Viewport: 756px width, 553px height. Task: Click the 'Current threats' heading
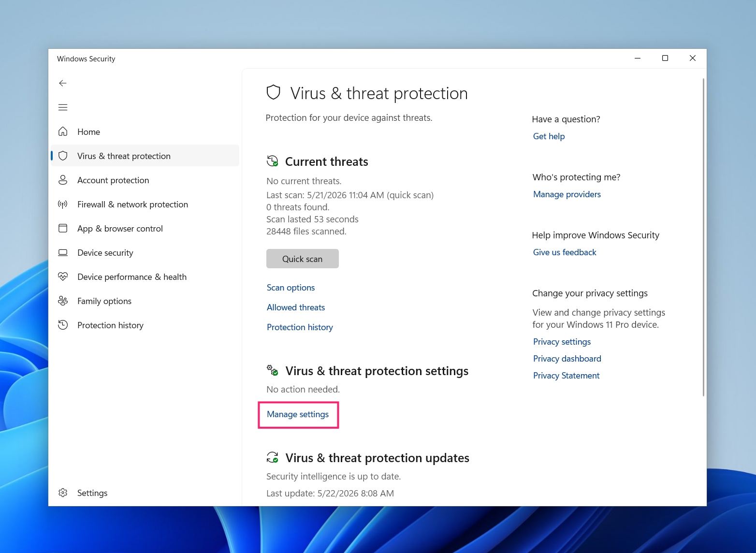pyautogui.click(x=327, y=161)
